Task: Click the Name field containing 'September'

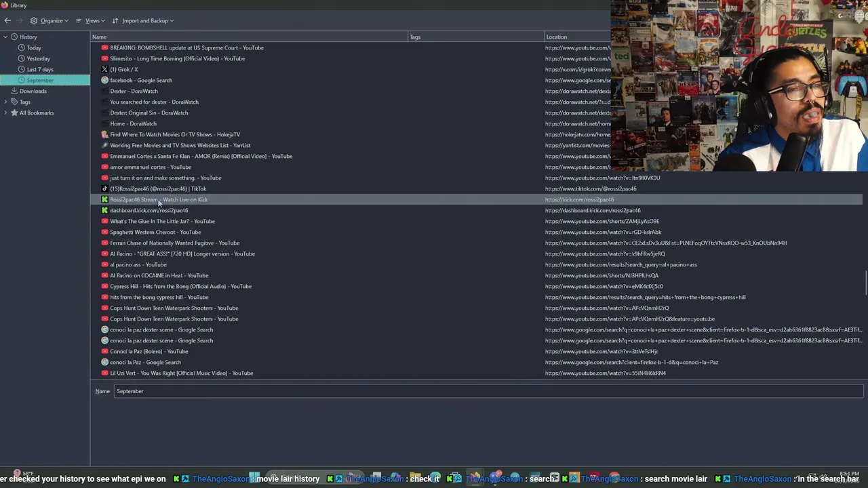Action: (x=488, y=391)
